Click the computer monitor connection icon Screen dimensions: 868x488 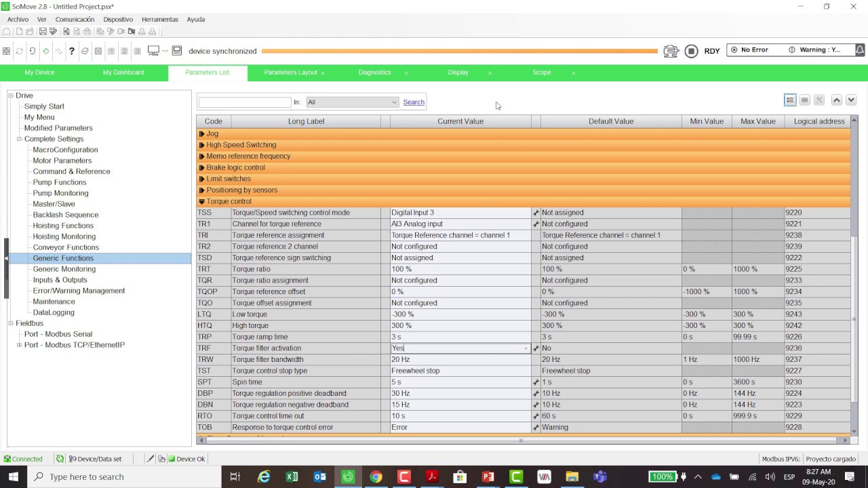pyautogui.click(x=153, y=51)
